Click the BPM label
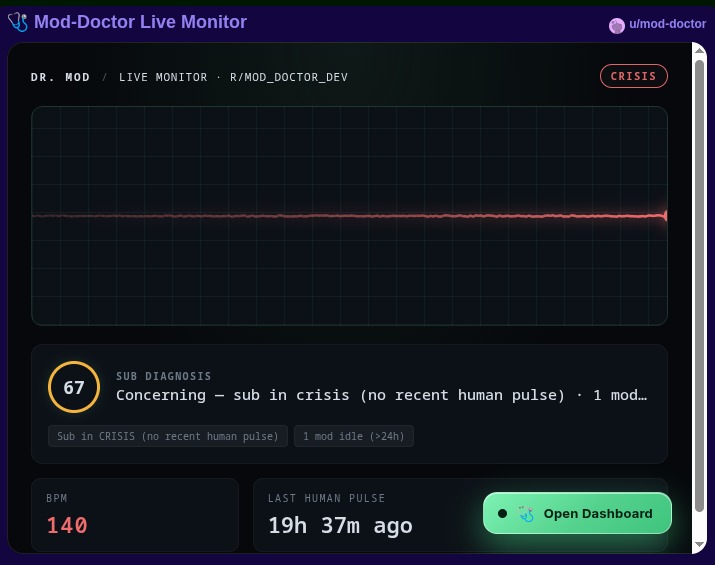 (57, 498)
